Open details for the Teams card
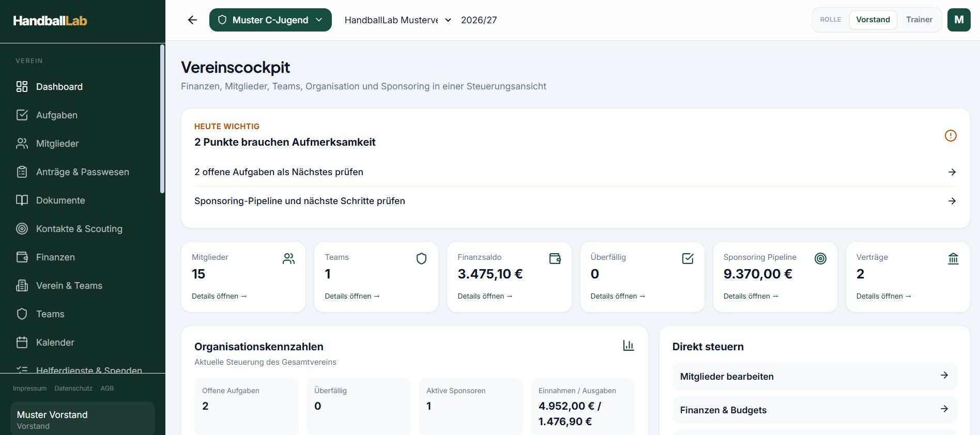This screenshot has height=435, width=980. pyautogui.click(x=352, y=296)
